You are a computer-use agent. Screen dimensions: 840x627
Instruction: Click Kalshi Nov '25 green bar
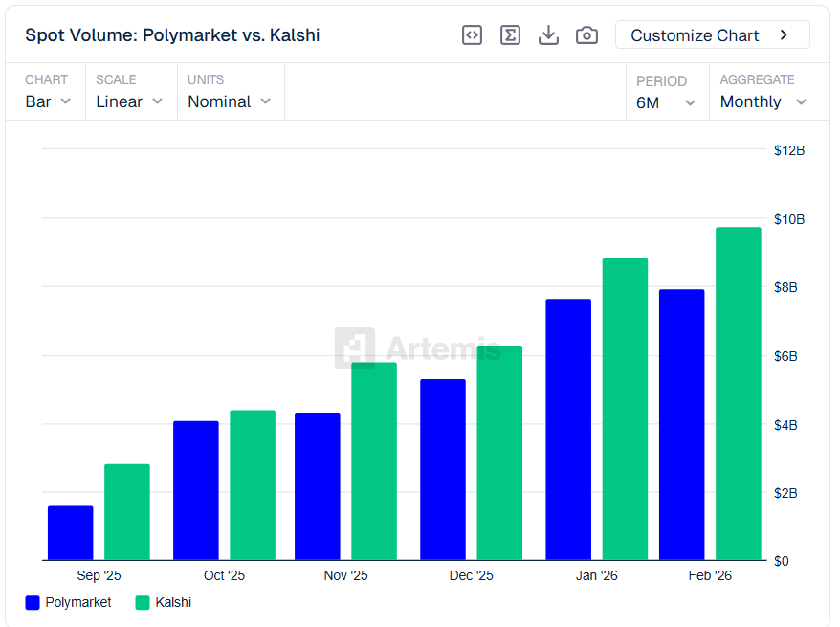pos(374,461)
